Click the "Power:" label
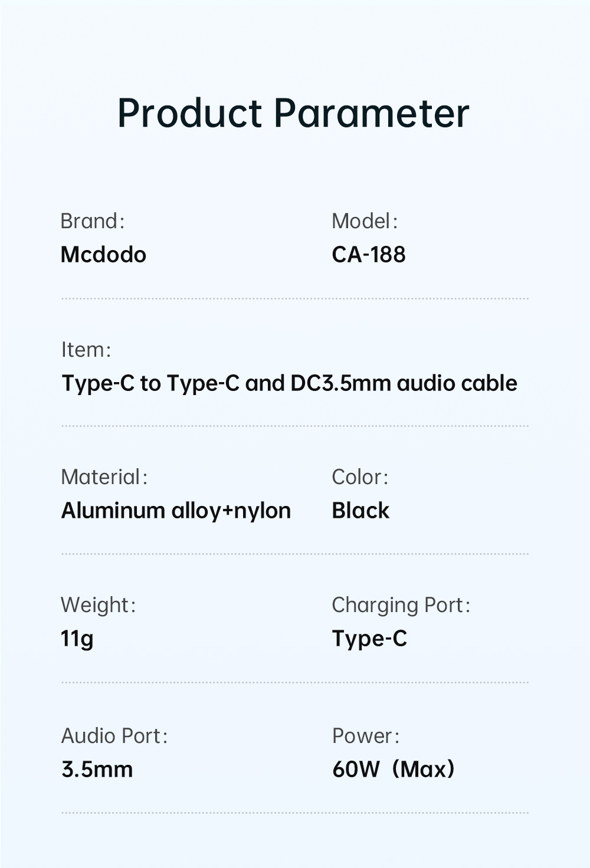The image size is (590, 868). [x=365, y=736]
